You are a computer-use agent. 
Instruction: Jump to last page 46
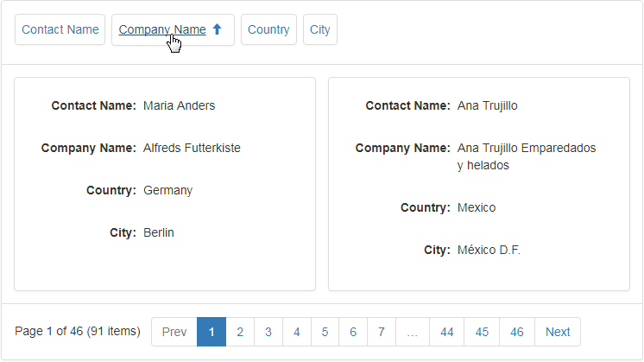[517, 332]
